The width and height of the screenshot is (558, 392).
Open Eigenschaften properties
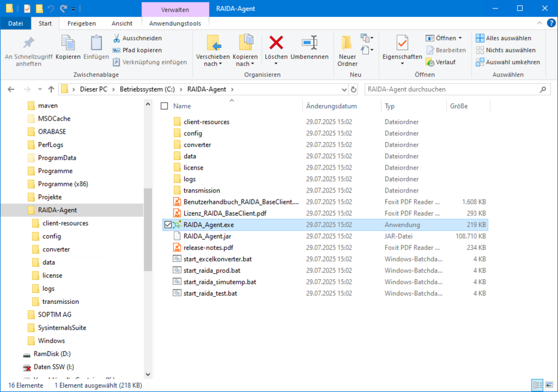[x=402, y=50]
